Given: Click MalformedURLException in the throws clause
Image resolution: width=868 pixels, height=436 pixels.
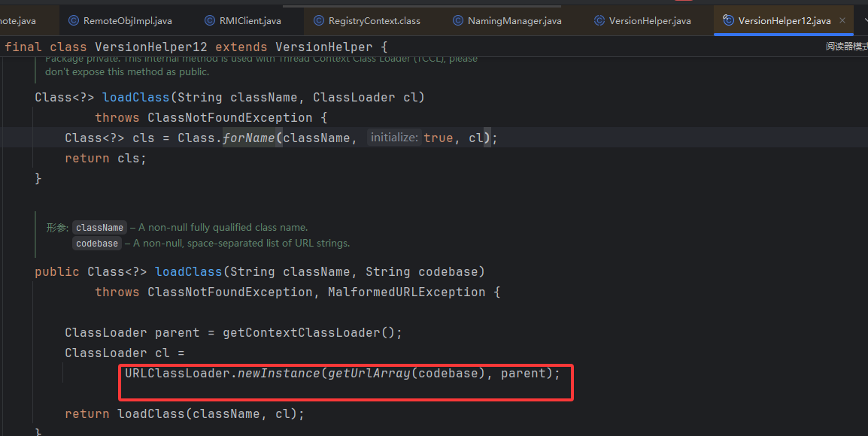Looking at the screenshot, I should pos(406,292).
